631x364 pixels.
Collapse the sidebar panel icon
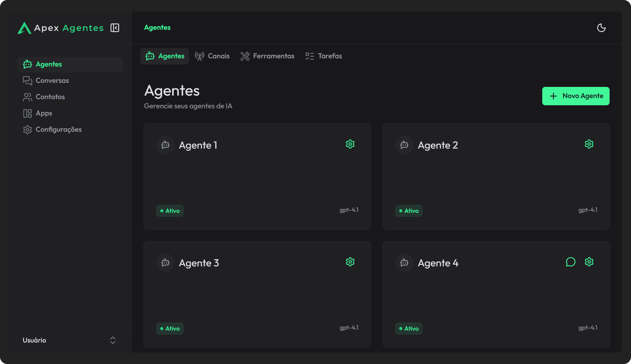pyautogui.click(x=115, y=28)
